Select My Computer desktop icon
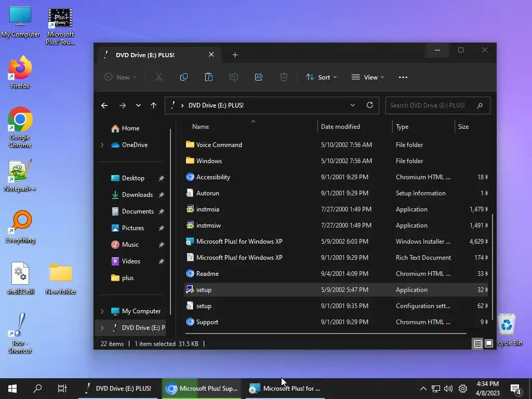Image resolution: width=532 pixels, height=399 pixels. (x=20, y=22)
